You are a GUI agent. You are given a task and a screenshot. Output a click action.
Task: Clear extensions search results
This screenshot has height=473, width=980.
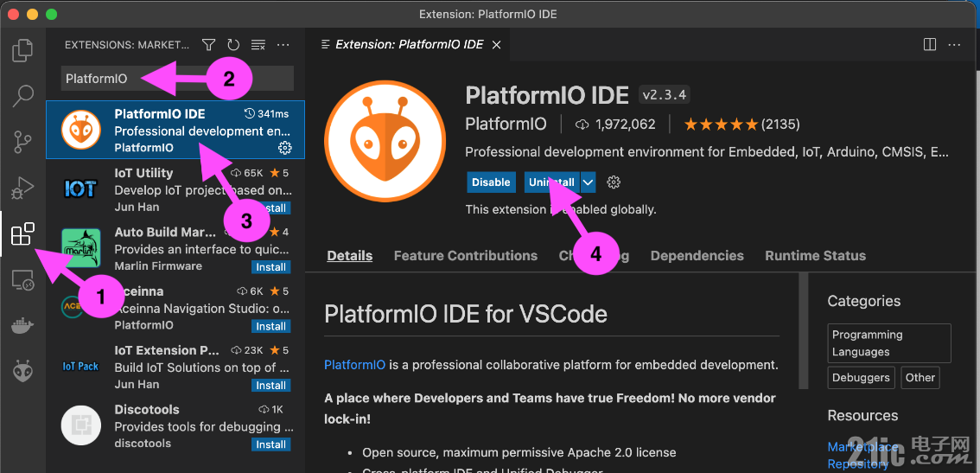pyautogui.click(x=258, y=45)
